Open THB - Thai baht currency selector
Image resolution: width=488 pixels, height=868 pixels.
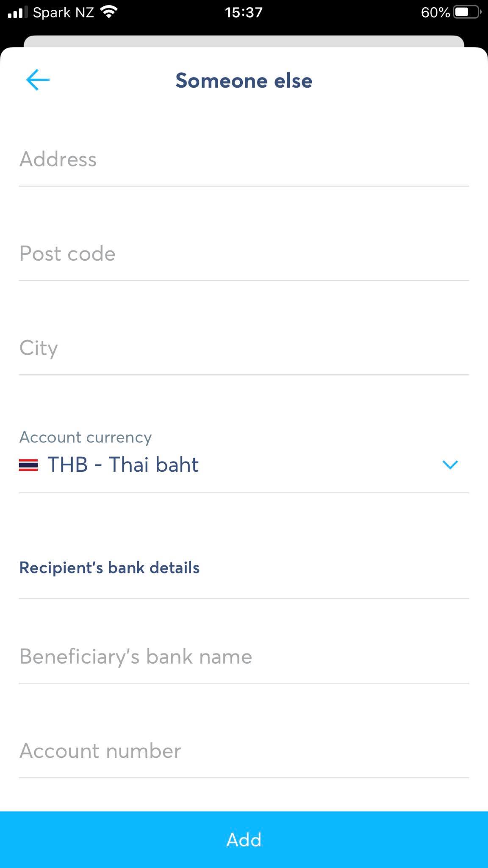[244, 465]
